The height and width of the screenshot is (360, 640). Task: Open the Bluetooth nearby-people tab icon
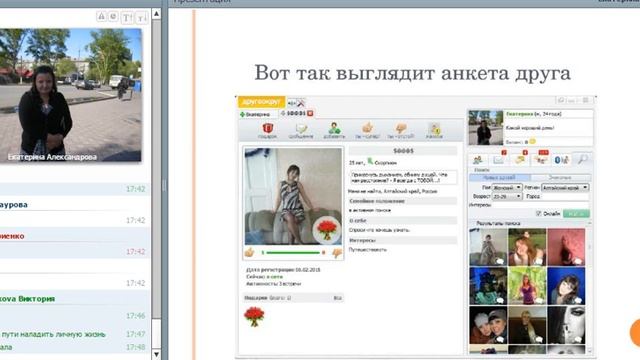tap(562, 160)
